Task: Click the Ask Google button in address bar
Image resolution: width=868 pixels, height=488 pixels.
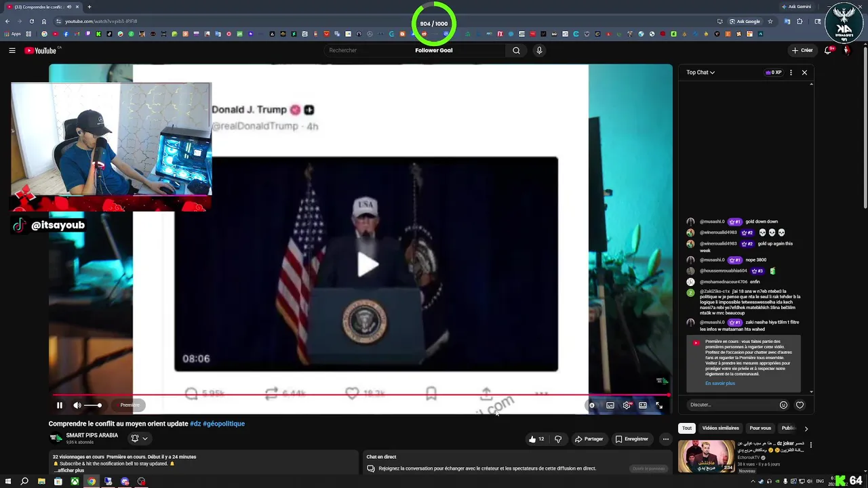Action: click(745, 21)
